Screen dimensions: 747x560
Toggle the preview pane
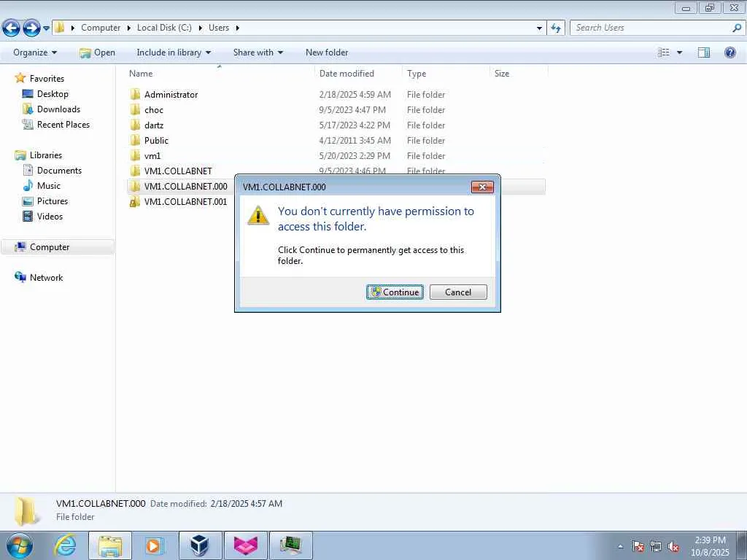point(704,52)
